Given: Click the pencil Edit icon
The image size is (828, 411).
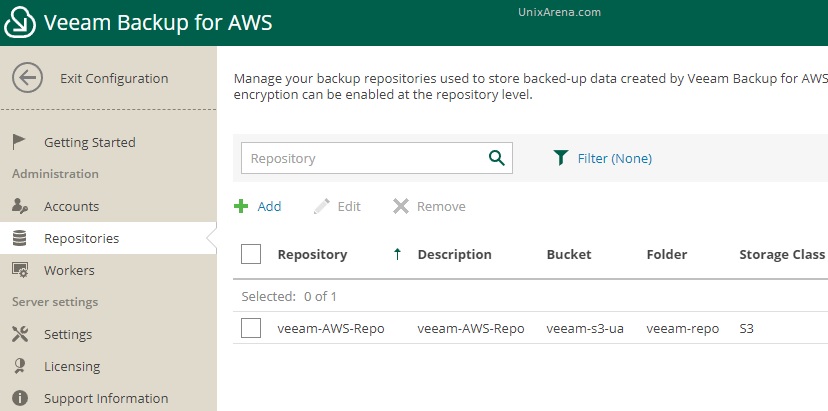Looking at the screenshot, I should 322,206.
